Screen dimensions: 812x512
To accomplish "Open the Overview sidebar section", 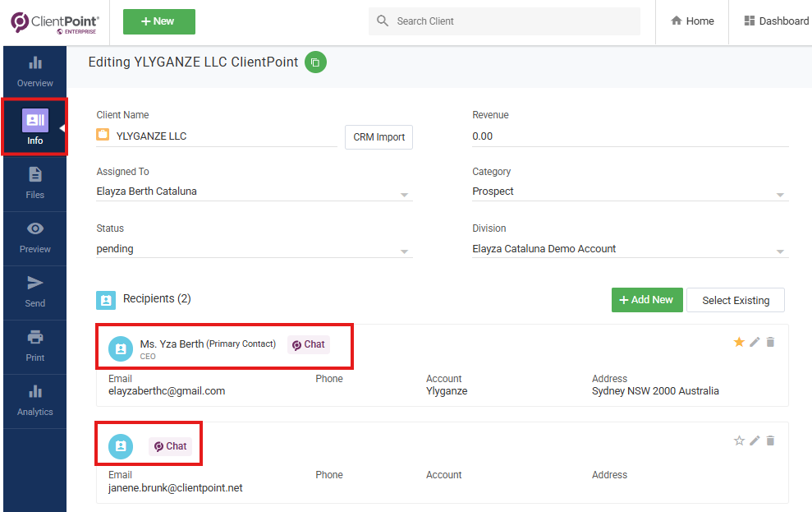I will tap(34, 72).
